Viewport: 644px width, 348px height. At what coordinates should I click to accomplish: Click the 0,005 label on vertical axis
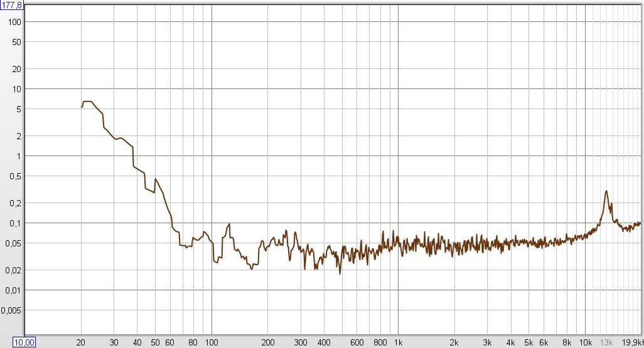coord(11,310)
